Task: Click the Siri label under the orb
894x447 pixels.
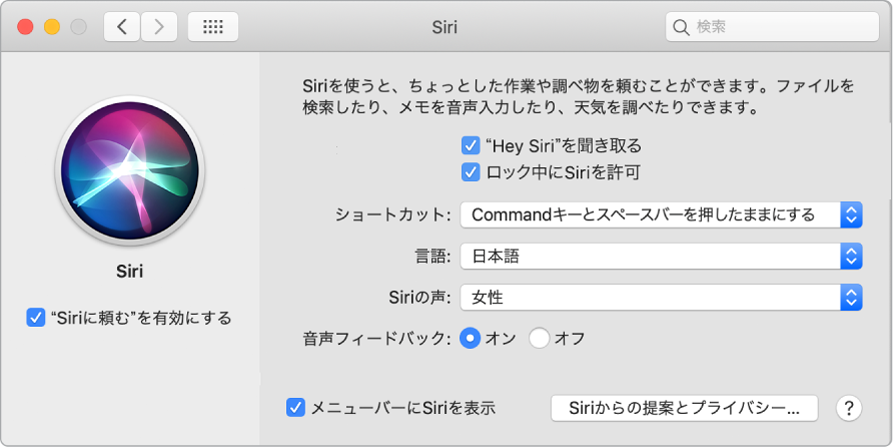Action: [x=129, y=271]
